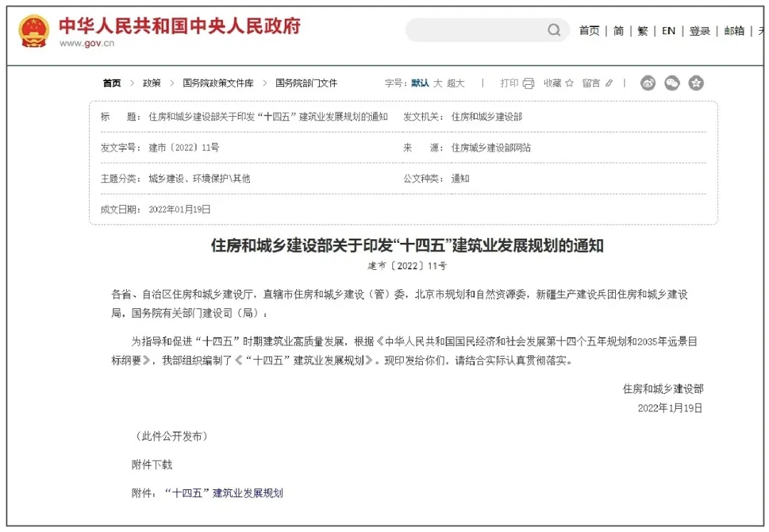The width and height of the screenshot is (769, 532).
Task: Click the QQ Zone star share icon
Action: 696,83
